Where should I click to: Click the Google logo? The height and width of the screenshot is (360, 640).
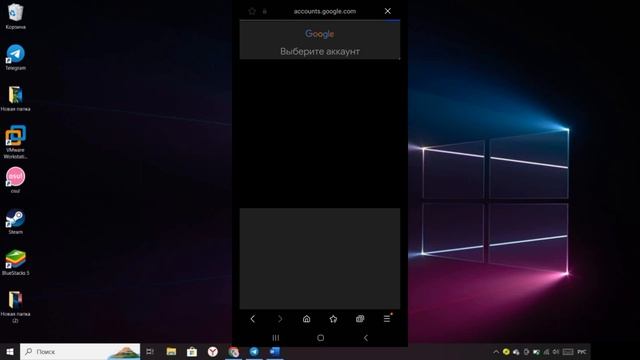coord(320,34)
